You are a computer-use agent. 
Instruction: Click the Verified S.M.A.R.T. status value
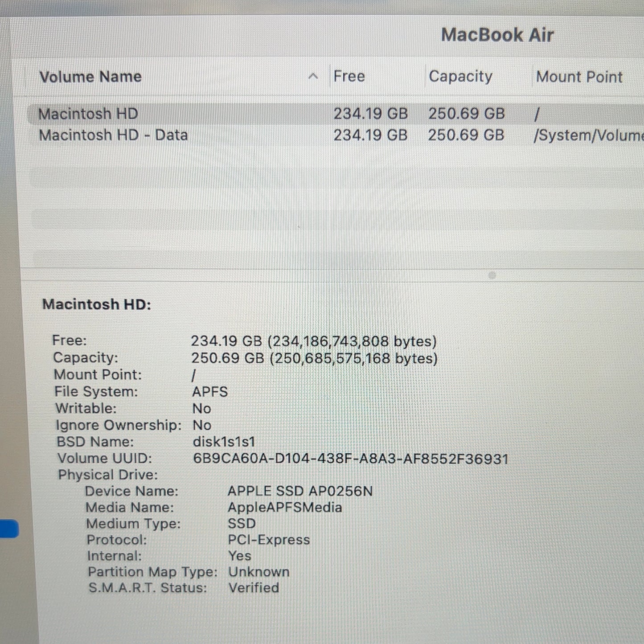click(x=254, y=588)
